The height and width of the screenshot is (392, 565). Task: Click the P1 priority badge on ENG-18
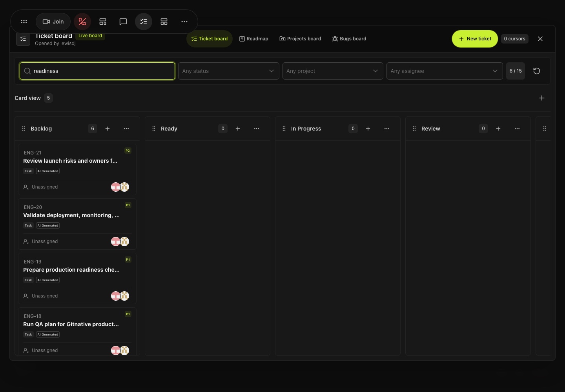point(128,314)
